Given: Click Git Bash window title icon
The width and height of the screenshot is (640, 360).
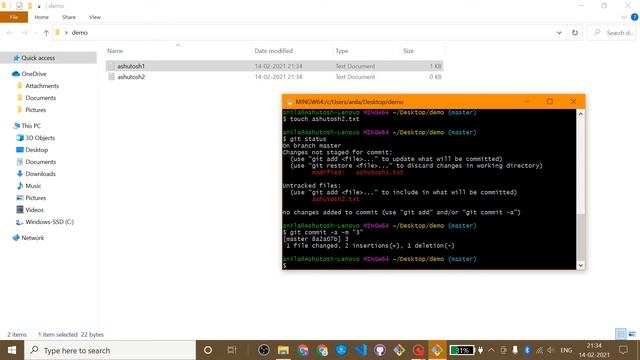Looking at the screenshot, I should [x=289, y=102].
